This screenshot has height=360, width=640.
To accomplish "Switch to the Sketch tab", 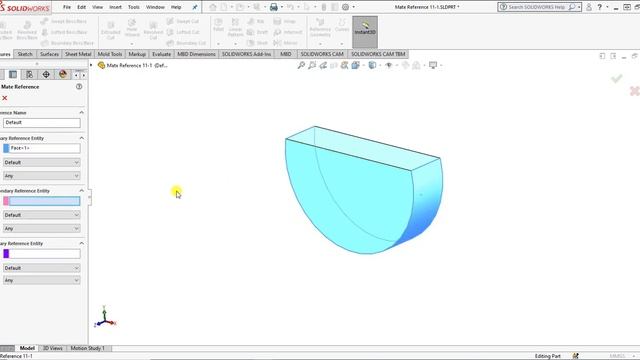I will [25, 54].
